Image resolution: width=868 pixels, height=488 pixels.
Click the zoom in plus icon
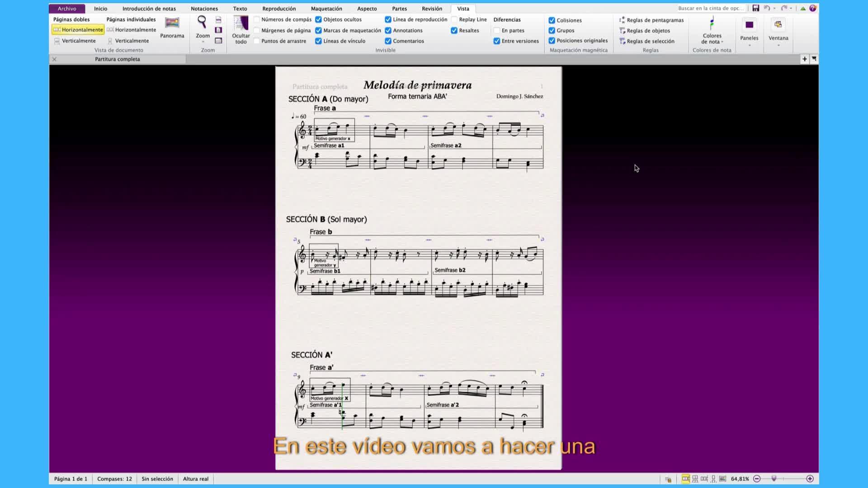(810, 479)
